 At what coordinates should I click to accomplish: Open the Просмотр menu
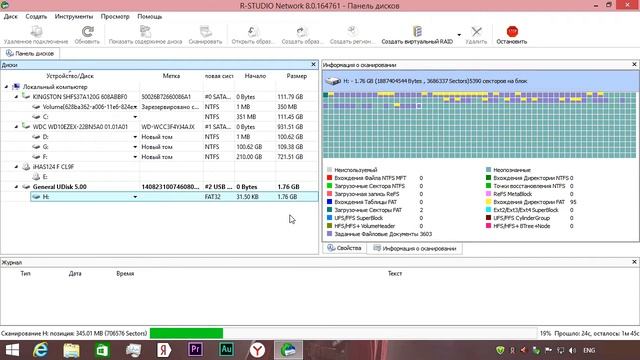(115, 17)
